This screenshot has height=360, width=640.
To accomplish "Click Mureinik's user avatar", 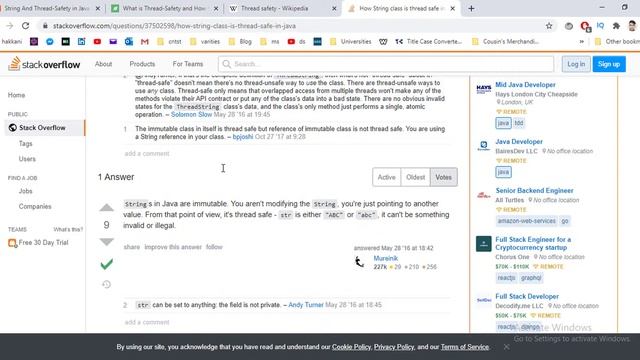I will (x=359, y=262).
